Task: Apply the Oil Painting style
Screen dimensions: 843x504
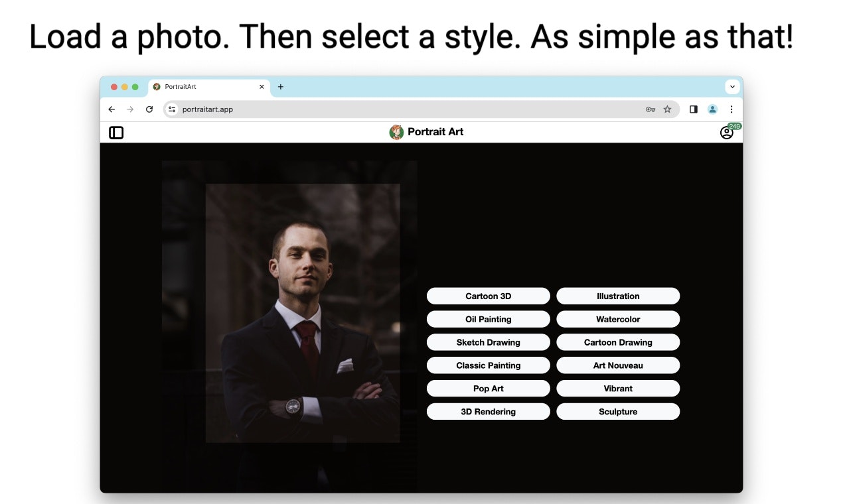Action: 489,319
